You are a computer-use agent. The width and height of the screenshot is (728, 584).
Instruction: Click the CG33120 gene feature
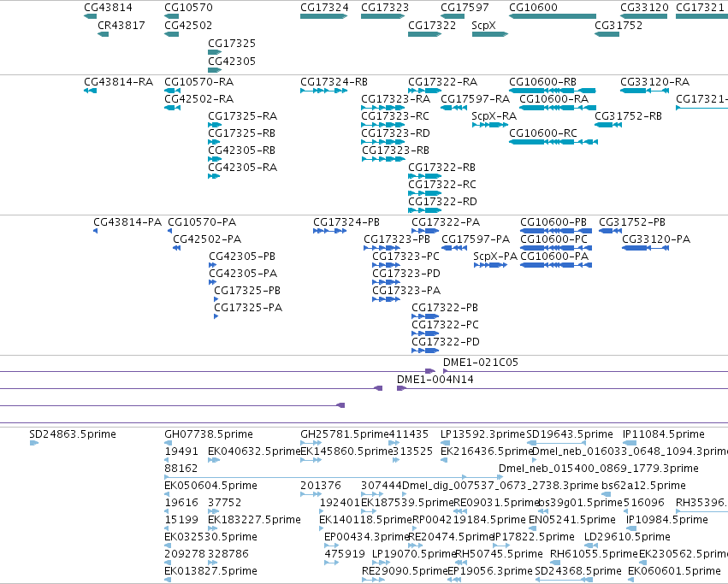[x=644, y=16]
